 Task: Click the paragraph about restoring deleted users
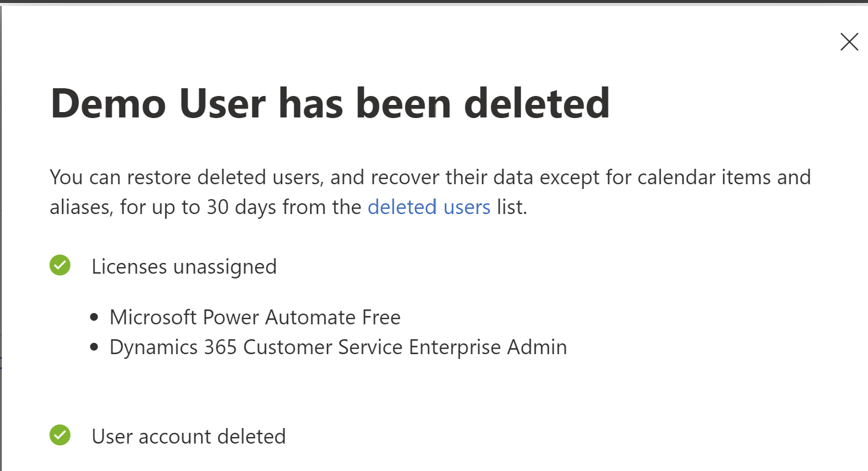pyautogui.click(x=430, y=192)
